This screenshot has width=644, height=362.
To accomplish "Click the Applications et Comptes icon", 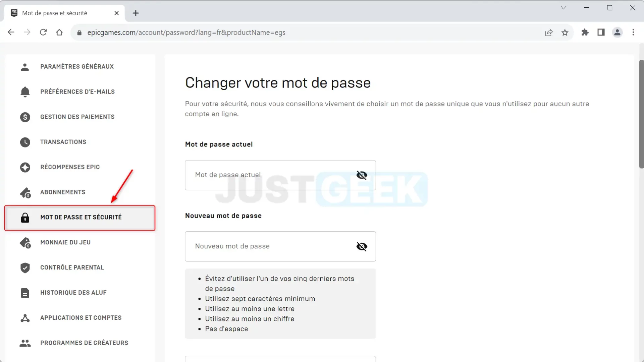I will 25,318.
